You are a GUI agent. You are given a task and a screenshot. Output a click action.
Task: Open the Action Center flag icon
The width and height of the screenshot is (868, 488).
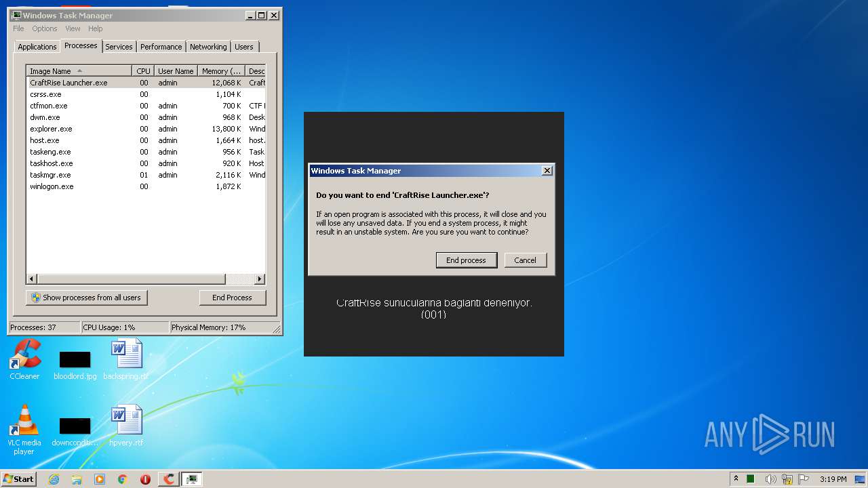803,479
